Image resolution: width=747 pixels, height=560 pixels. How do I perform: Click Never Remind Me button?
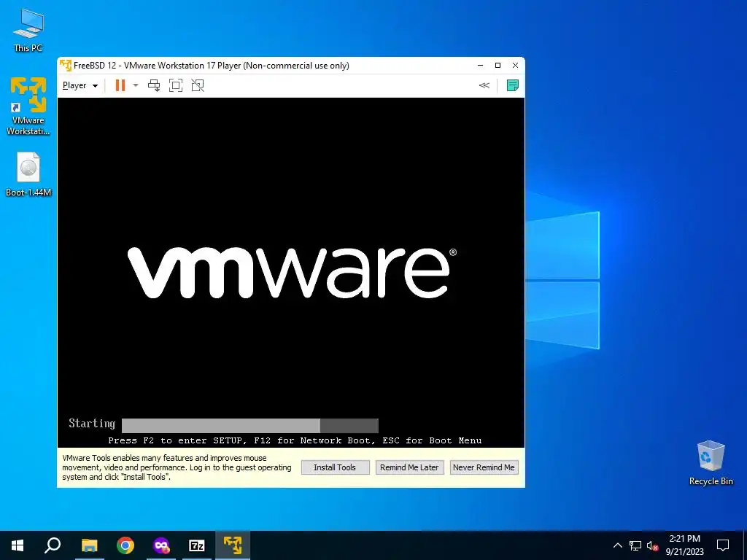484,467
